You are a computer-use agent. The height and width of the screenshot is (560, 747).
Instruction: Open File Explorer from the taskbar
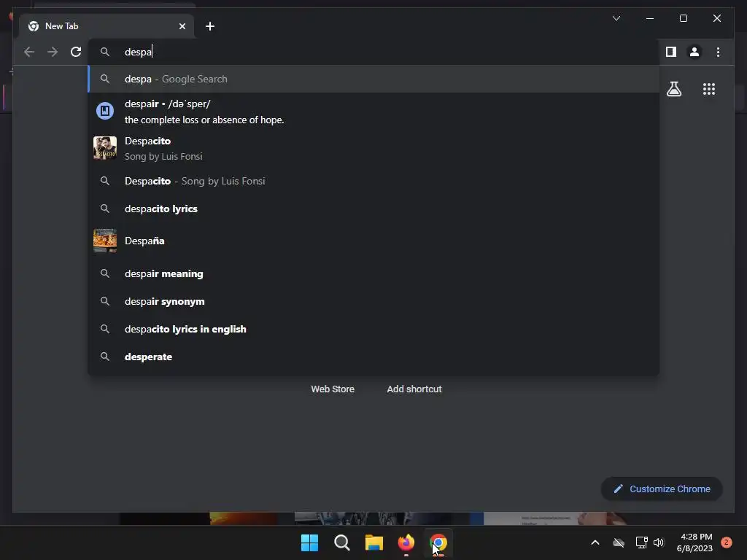374,542
